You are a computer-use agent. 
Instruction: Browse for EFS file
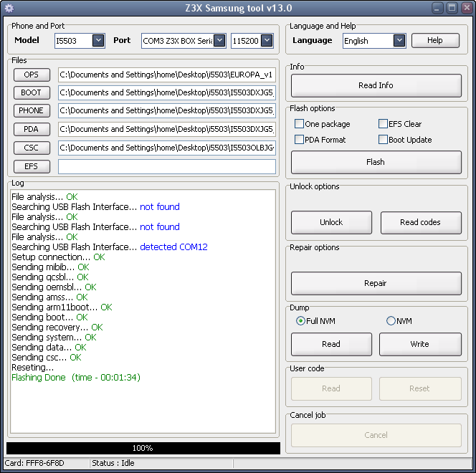(32, 166)
